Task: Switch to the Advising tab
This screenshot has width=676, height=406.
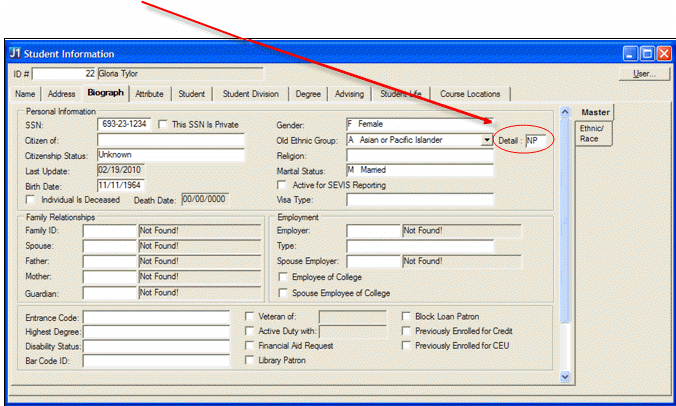Action: (x=349, y=94)
